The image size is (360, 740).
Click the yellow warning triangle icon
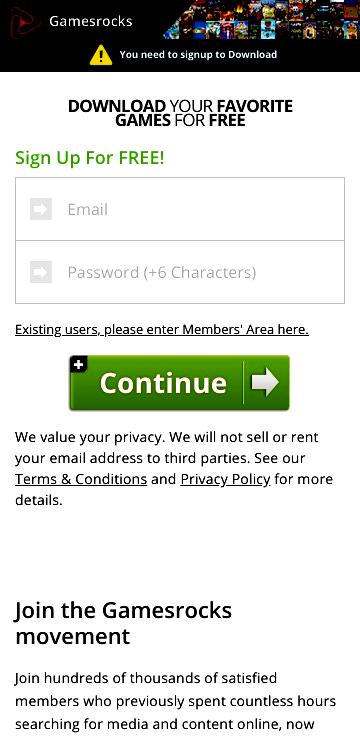101,55
